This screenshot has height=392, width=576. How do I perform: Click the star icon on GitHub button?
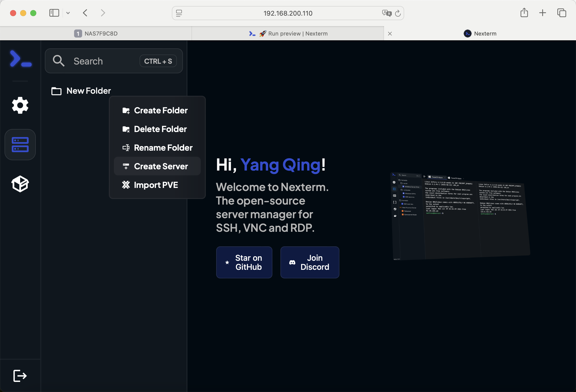coord(227,263)
